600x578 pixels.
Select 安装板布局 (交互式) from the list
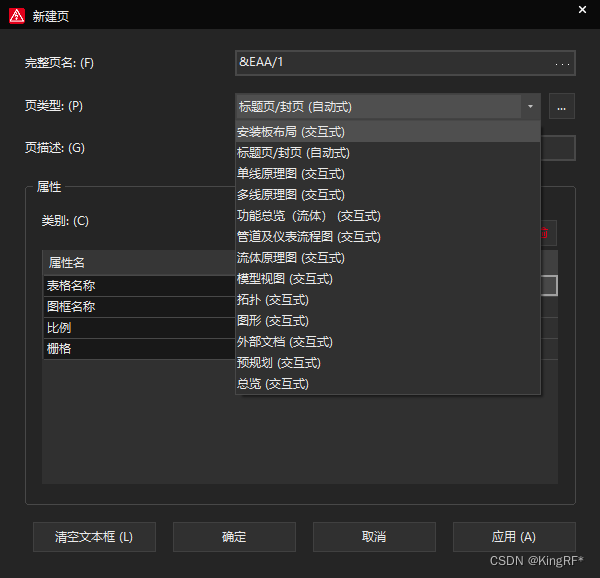coord(290,132)
